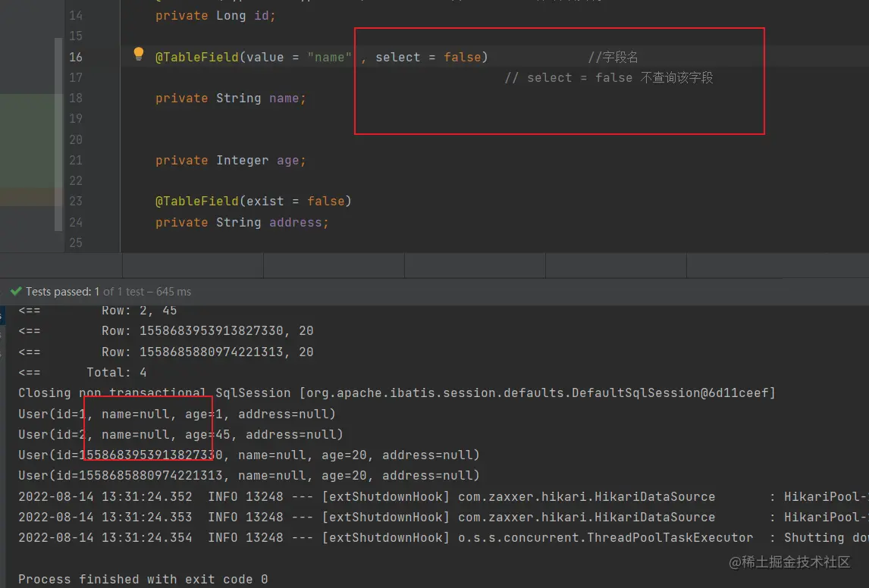Click 'private Integer age;' declaration
Viewport: 869px width, 588px height.
coord(231,160)
